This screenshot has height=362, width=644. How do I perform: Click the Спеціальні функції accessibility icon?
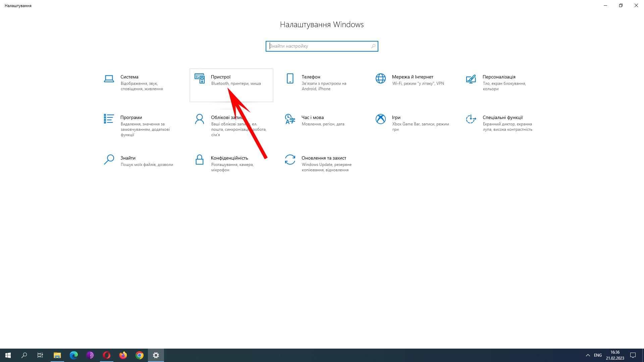pos(471,119)
